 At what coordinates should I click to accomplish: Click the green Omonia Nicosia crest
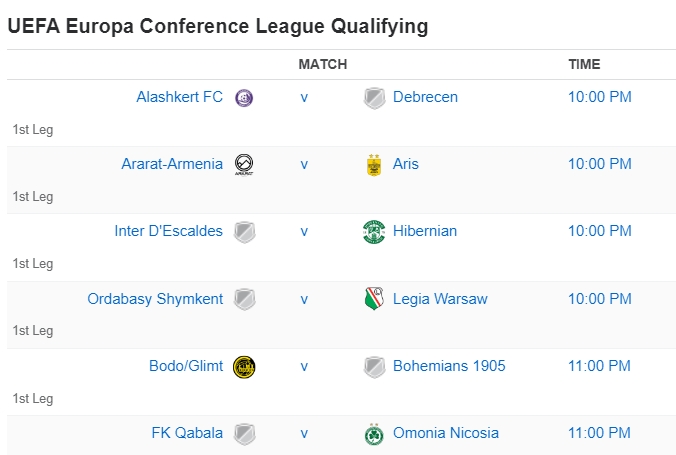[x=374, y=434]
